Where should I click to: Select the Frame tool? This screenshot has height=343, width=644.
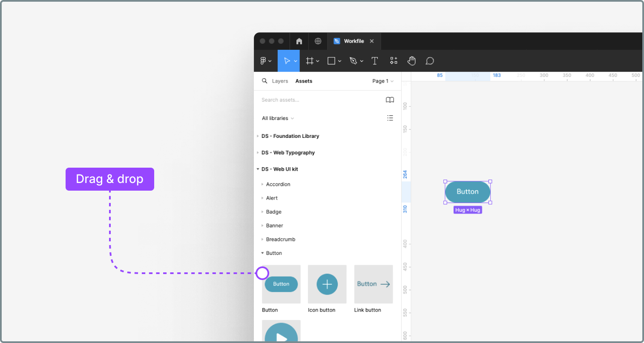point(310,60)
